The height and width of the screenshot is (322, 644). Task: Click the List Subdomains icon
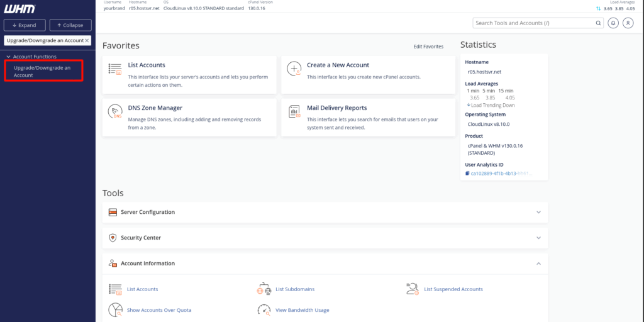coord(264,289)
